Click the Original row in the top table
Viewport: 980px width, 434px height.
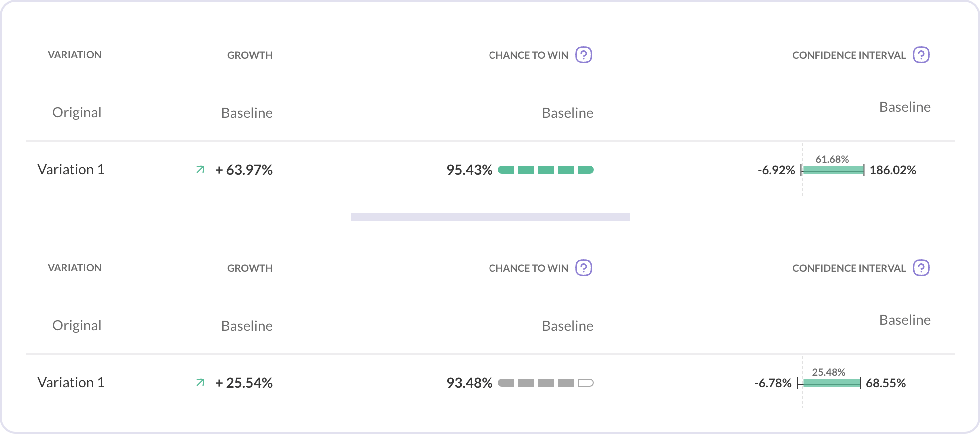[x=77, y=113]
